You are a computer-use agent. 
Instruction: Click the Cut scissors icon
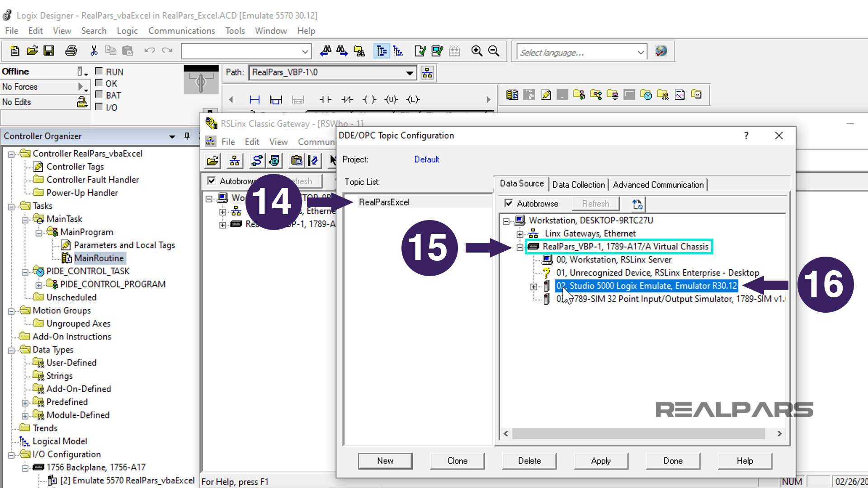[94, 51]
